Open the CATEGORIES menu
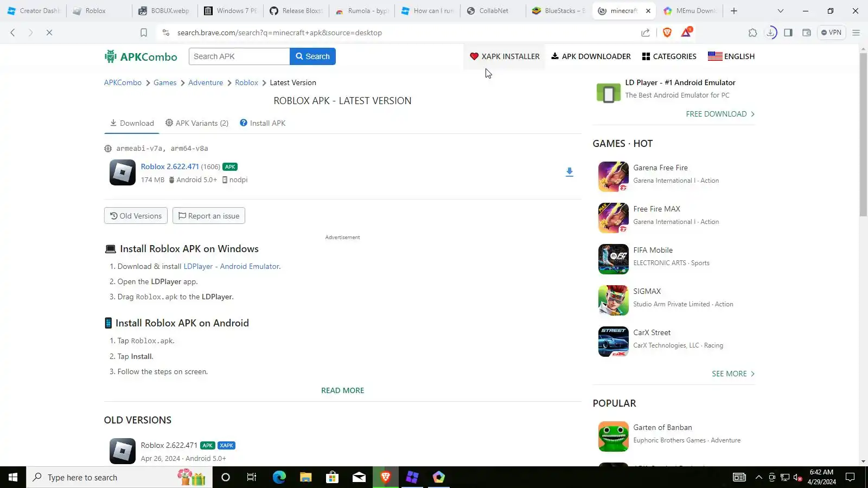Viewport: 868px width, 488px height. coord(669,56)
